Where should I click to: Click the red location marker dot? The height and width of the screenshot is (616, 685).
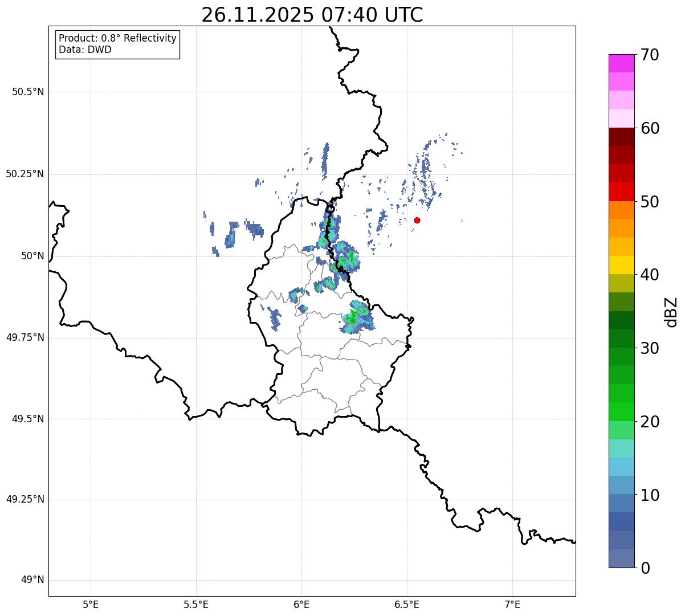(x=417, y=220)
